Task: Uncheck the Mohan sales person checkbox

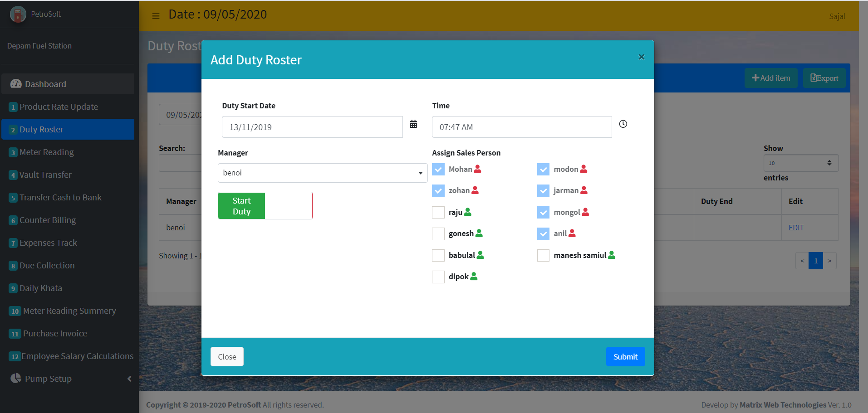Action: (x=438, y=170)
